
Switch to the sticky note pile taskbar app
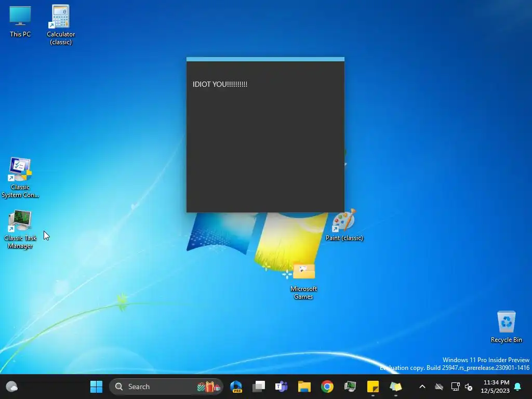click(x=395, y=387)
